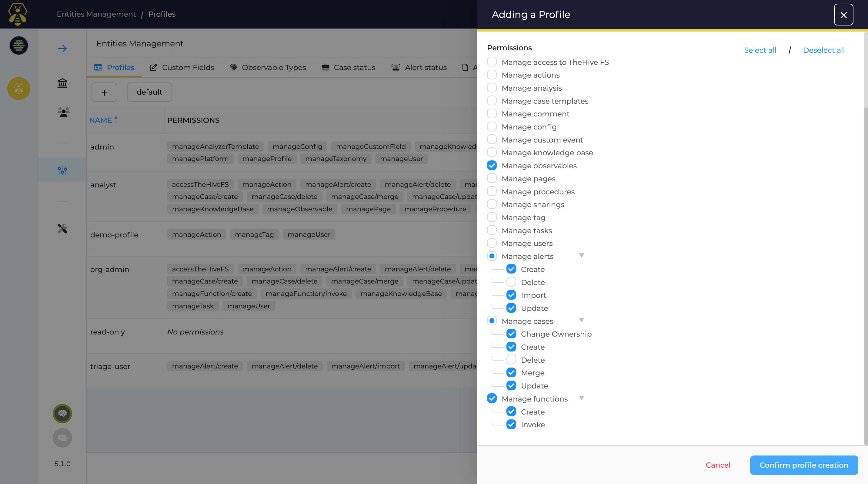Open the Cortex brain icon at bottom left
The image size is (868, 484).
[x=62, y=413]
